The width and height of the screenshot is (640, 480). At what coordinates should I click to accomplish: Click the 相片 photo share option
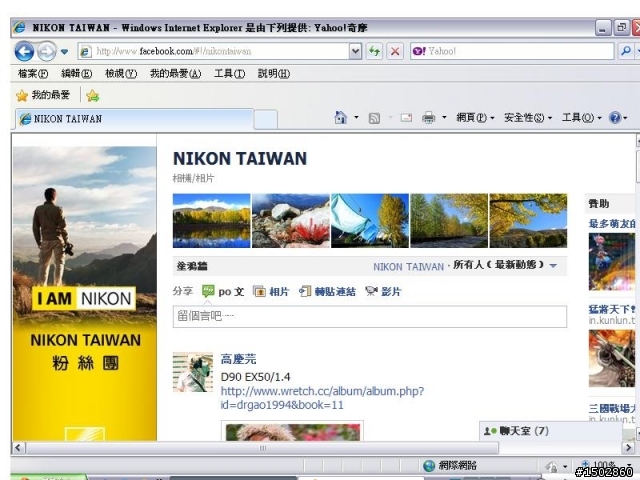[x=271, y=291]
